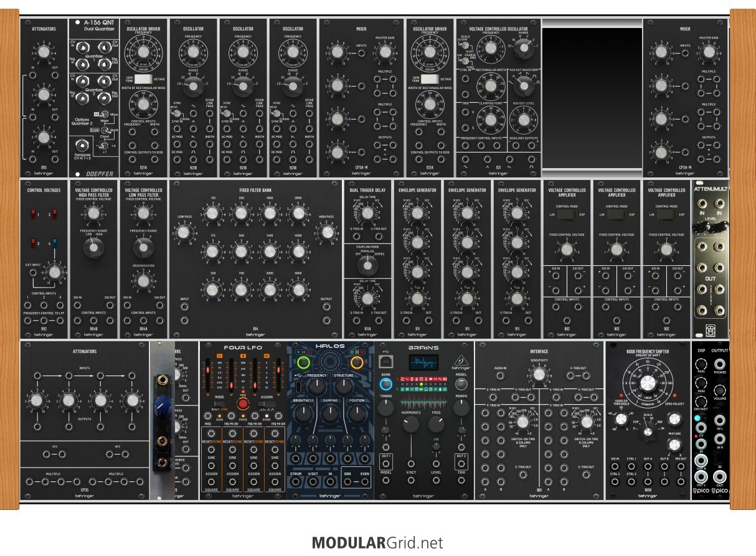The height and width of the screenshot is (556, 756).
Task: Click the OUT L jack on Pico DSP module
Action: 701,478
